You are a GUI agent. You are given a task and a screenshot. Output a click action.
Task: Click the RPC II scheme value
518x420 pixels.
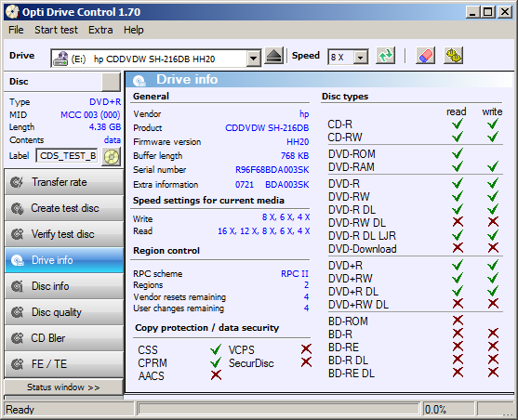[x=295, y=274]
